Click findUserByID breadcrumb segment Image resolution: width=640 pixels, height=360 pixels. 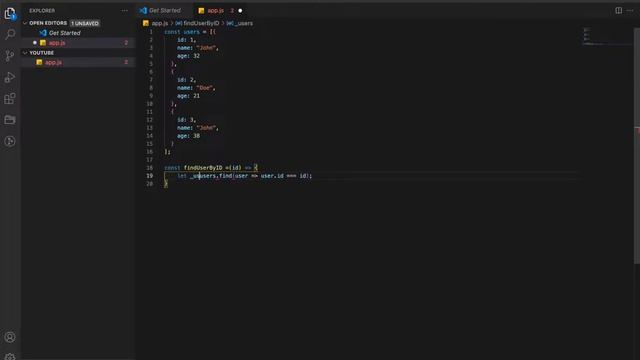[201, 23]
